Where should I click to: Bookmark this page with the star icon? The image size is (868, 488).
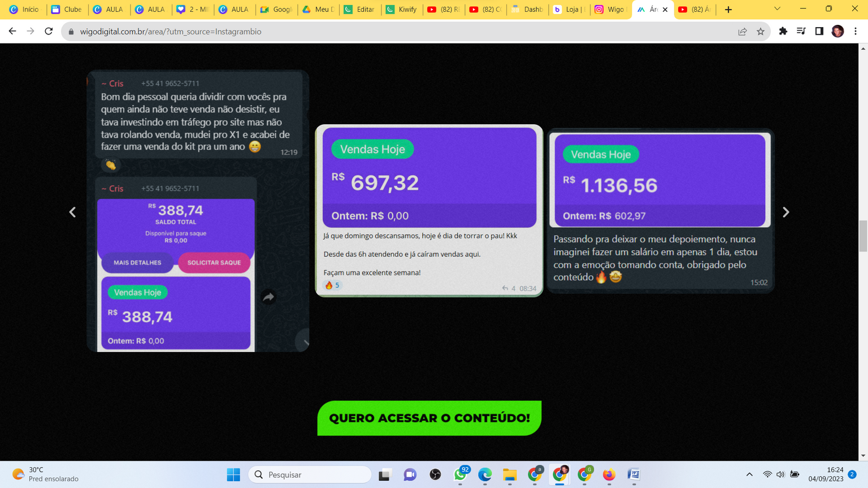point(761,32)
